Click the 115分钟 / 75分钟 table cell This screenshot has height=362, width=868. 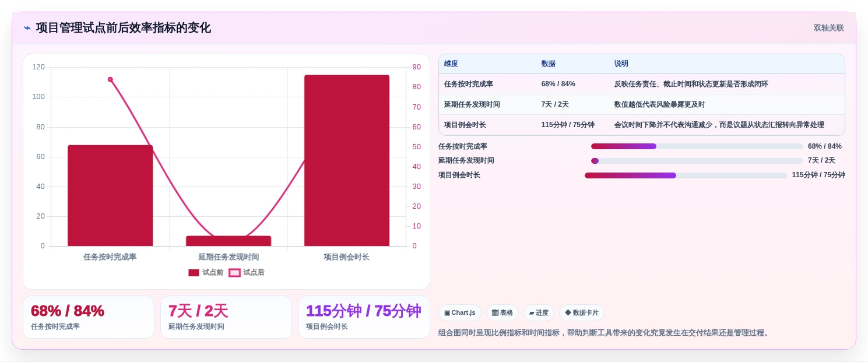point(568,125)
